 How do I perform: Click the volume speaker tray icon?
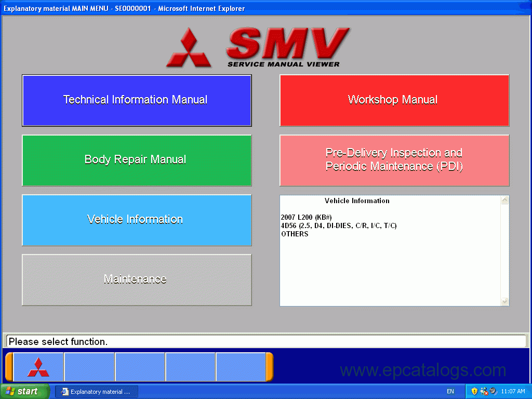pos(493,392)
